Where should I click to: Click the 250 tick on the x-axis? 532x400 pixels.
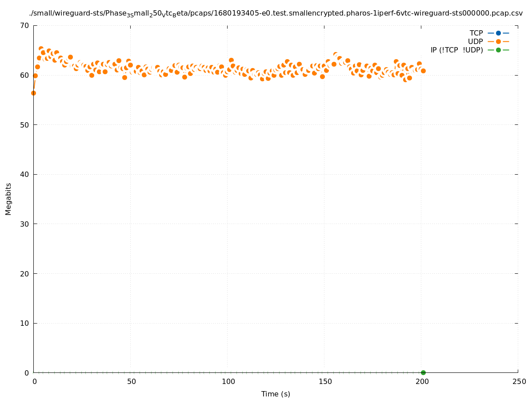pos(518,381)
